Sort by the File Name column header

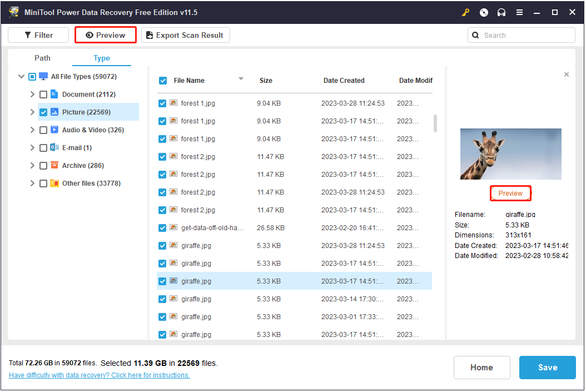click(189, 80)
